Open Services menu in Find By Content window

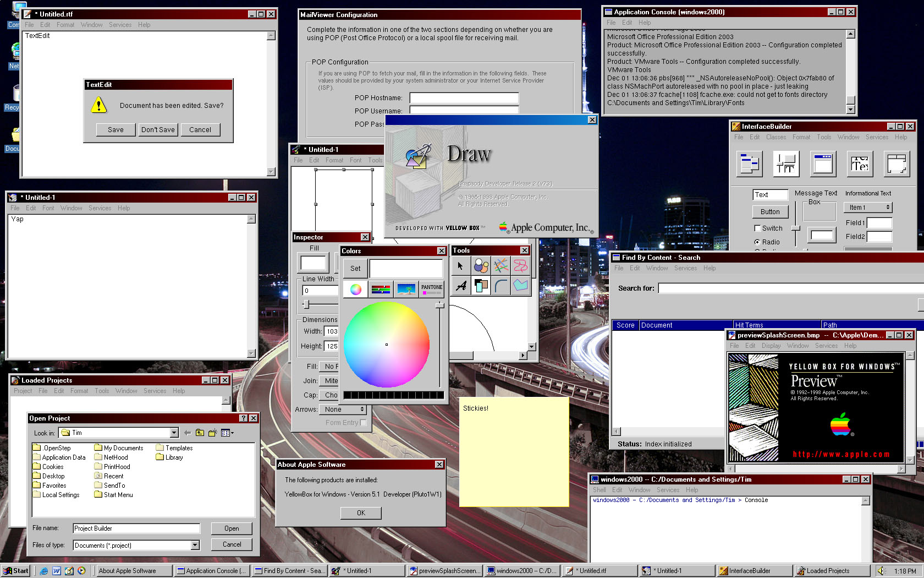point(685,268)
